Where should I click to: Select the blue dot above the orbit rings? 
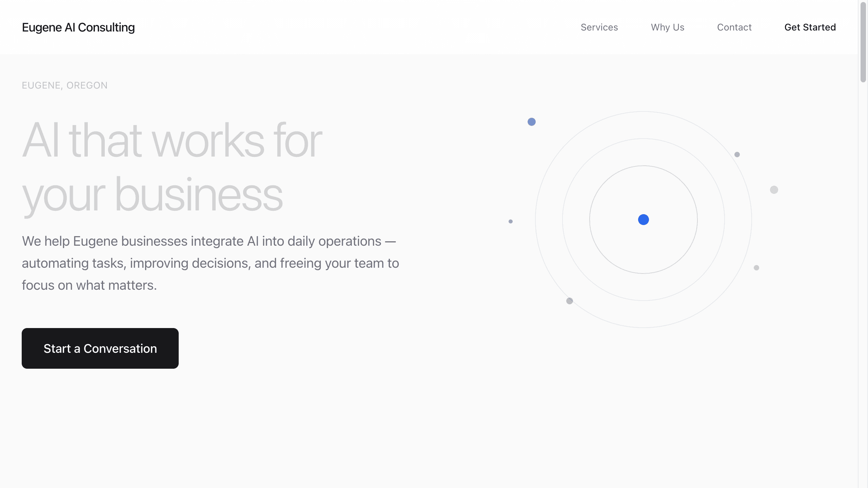531,122
